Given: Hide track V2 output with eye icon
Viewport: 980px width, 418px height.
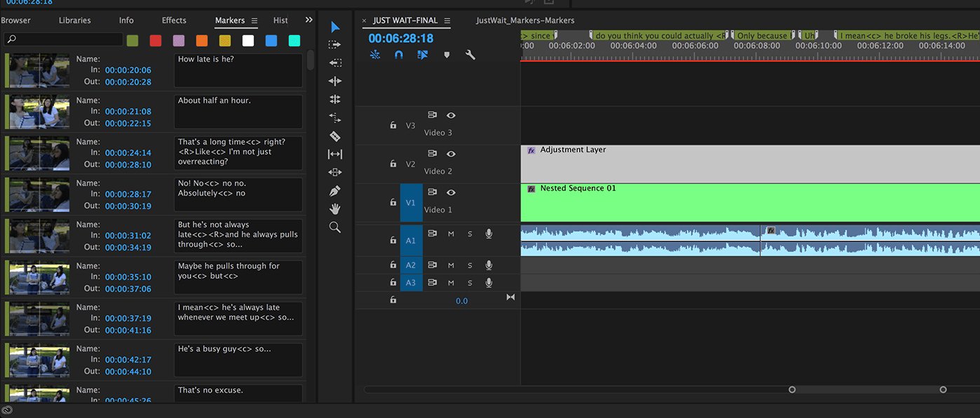Looking at the screenshot, I should (x=451, y=154).
